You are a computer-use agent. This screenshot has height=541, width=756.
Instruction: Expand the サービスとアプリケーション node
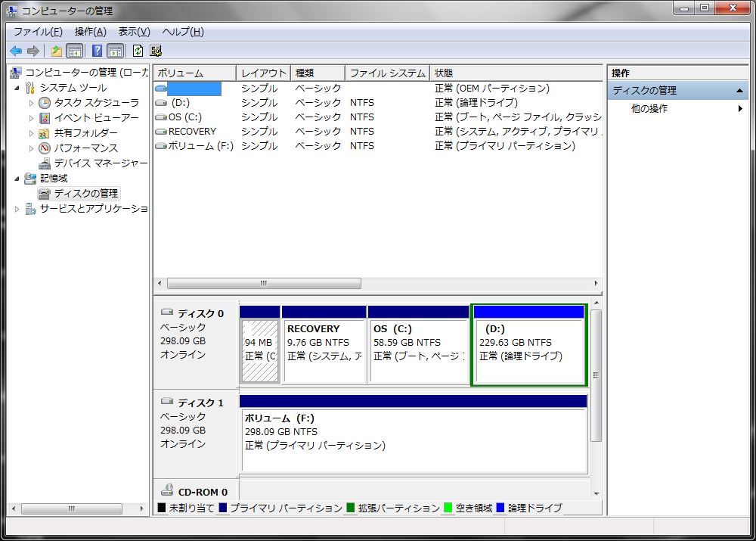[17, 209]
